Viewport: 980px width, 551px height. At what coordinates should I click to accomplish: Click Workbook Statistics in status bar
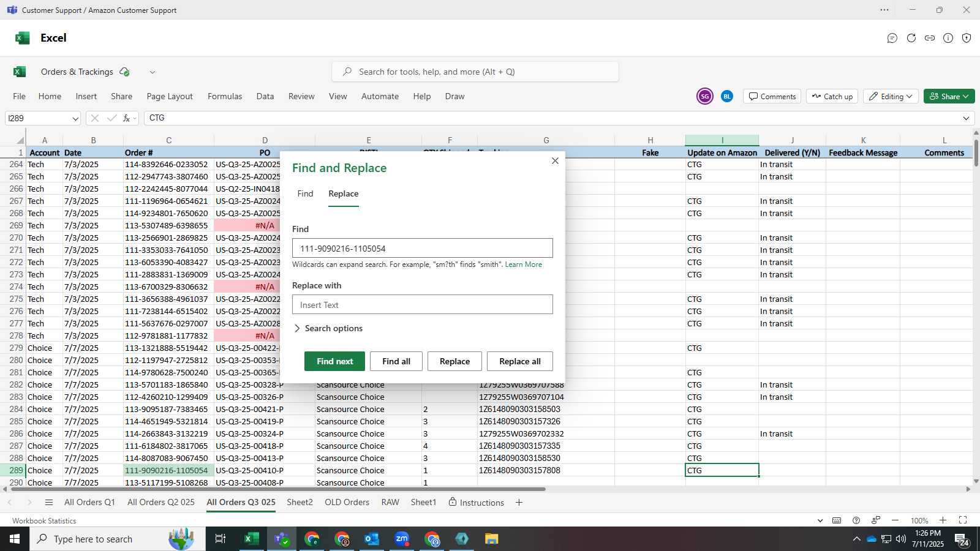point(44,520)
